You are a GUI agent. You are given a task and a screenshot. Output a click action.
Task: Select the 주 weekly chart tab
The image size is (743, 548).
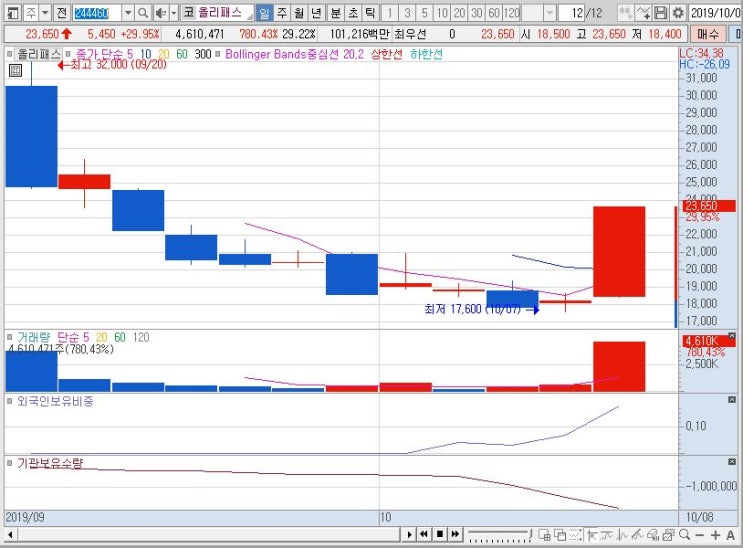tap(282, 13)
